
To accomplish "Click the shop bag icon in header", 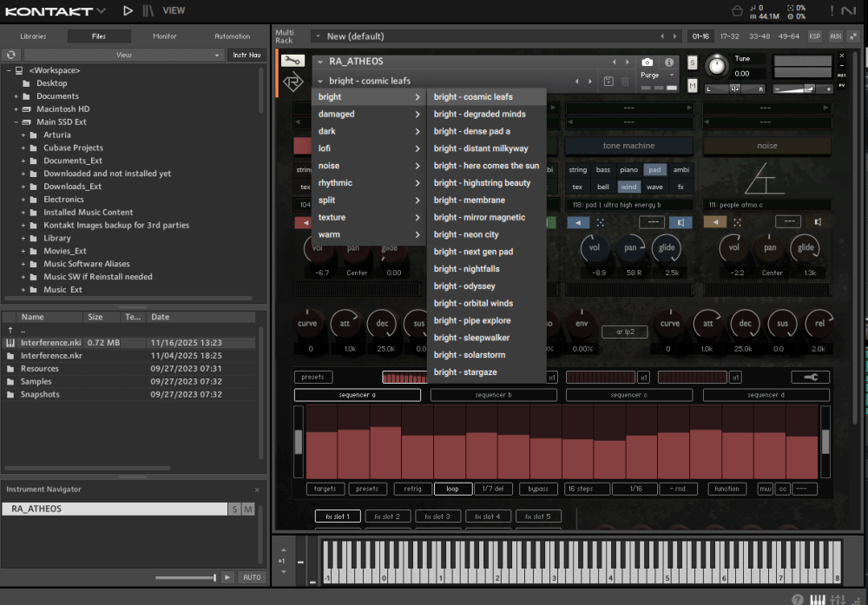I will [737, 10].
